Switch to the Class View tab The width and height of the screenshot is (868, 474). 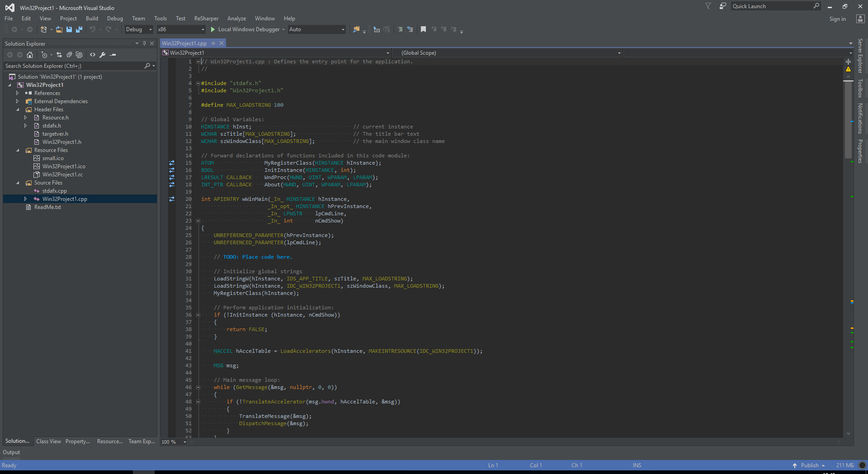point(48,441)
